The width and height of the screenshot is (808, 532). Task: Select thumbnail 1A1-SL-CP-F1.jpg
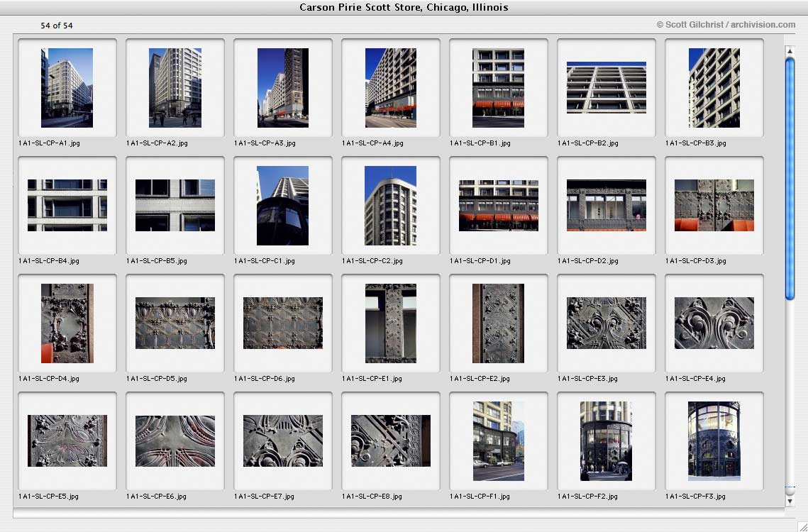pos(498,440)
